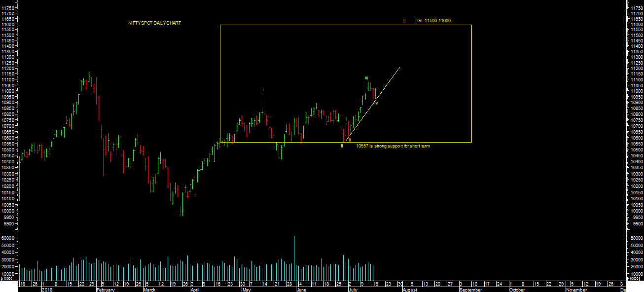644x292 pixels.
Task: Select the February label on the time axis
Action: (x=106, y=290)
